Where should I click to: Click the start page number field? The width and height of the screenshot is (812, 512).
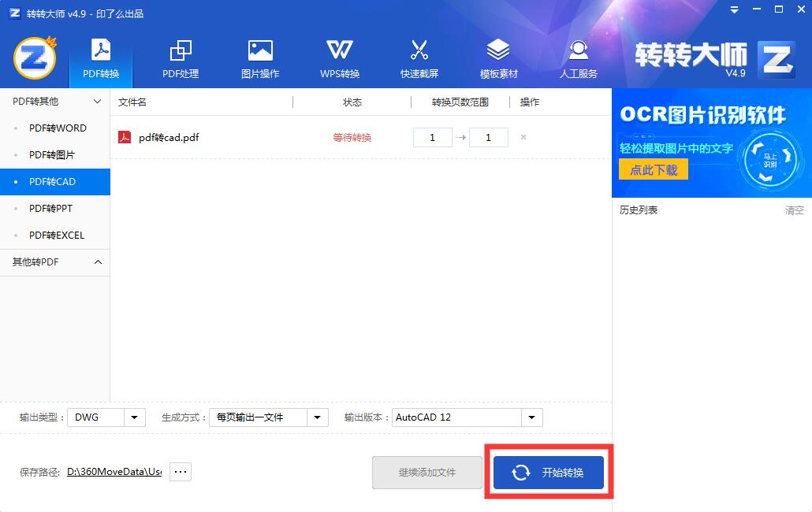point(433,138)
